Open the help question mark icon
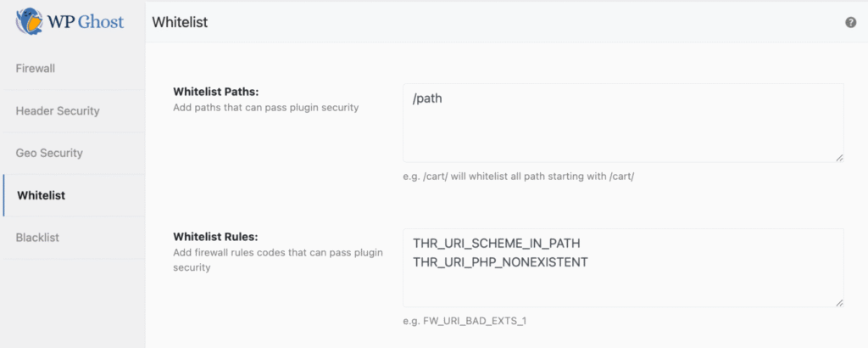 pyautogui.click(x=850, y=22)
